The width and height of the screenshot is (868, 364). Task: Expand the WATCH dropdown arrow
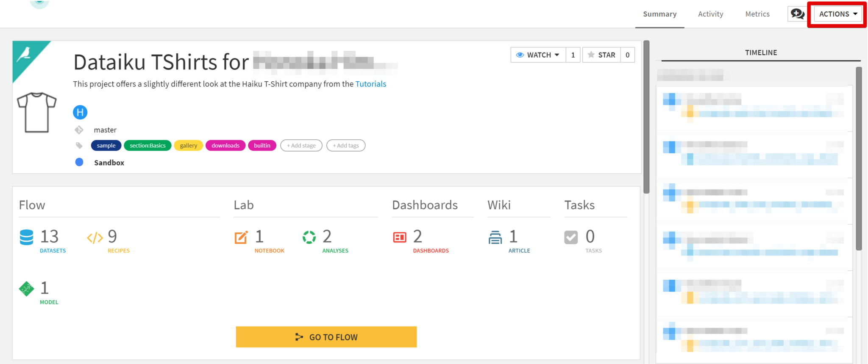556,55
